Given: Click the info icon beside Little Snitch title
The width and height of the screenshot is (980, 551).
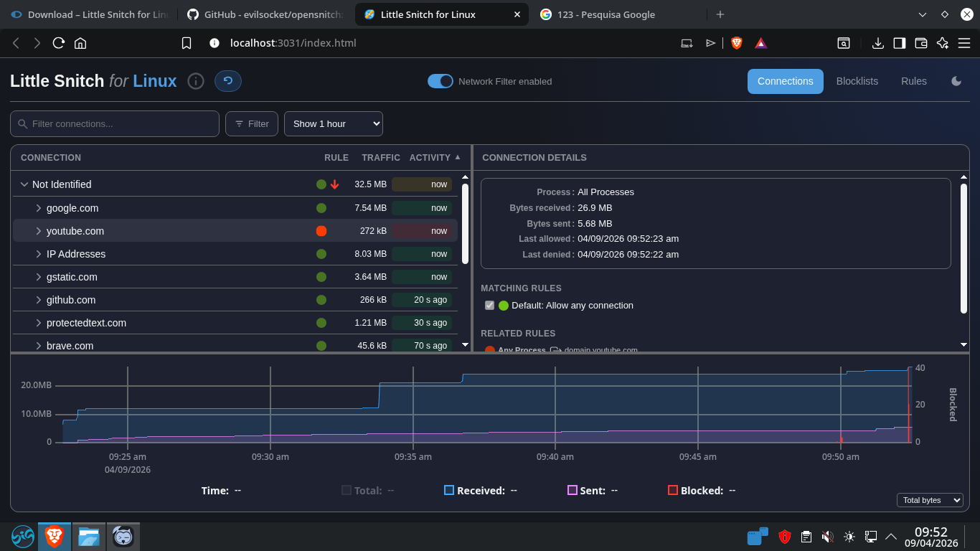Looking at the screenshot, I should [x=196, y=81].
